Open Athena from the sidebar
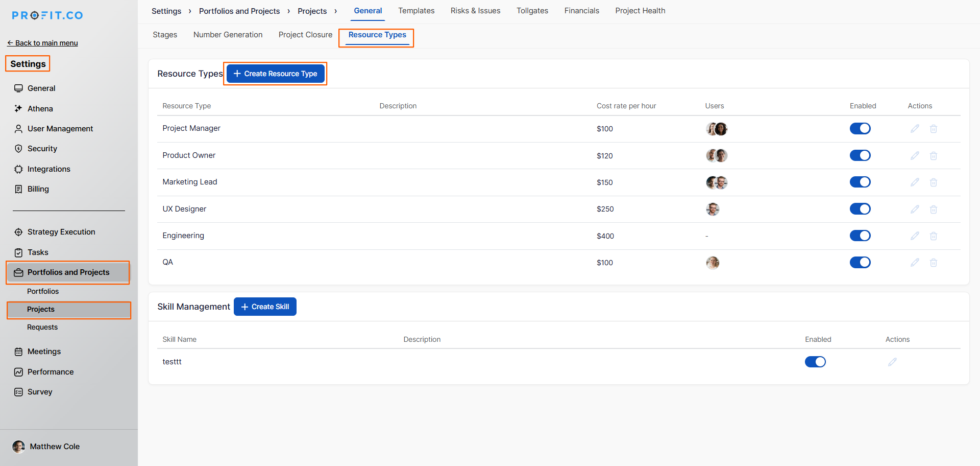The width and height of the screenshot is (980, 466). [x=40, y=109]
